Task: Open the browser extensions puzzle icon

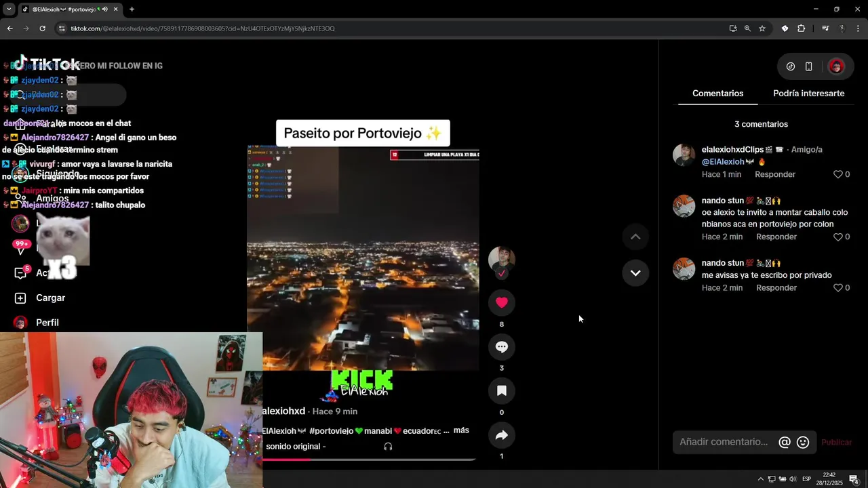Action: (802, 28)
